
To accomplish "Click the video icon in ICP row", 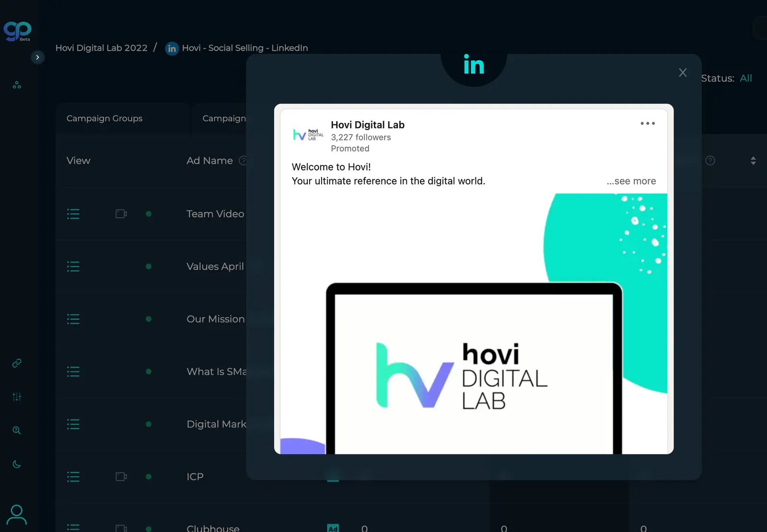I will coord(121,477).
